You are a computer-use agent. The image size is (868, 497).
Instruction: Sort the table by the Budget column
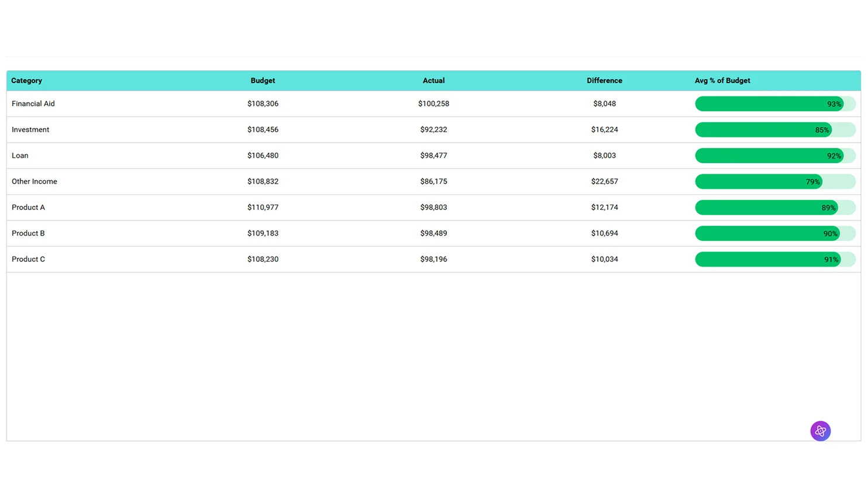tap(263, 80)
